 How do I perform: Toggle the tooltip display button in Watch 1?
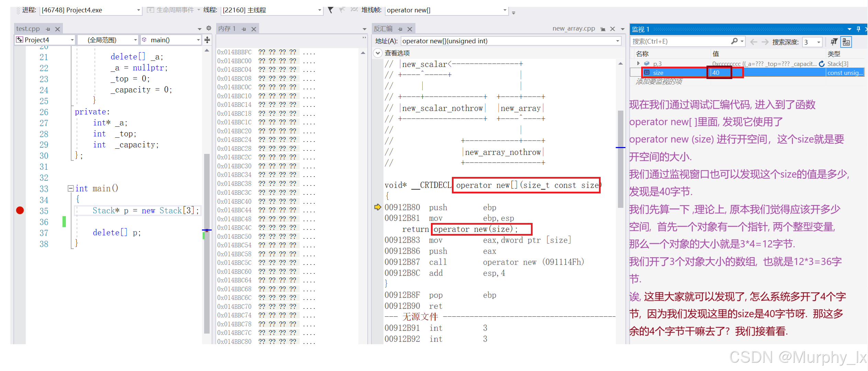(846, 42)
